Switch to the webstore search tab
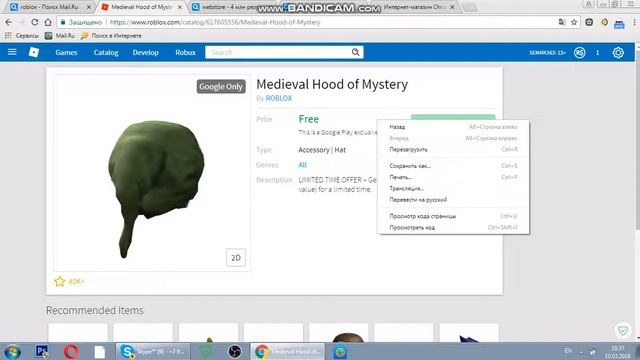This screenshot has width=640, height=360. pyautogui.click(x=229, y=7)
